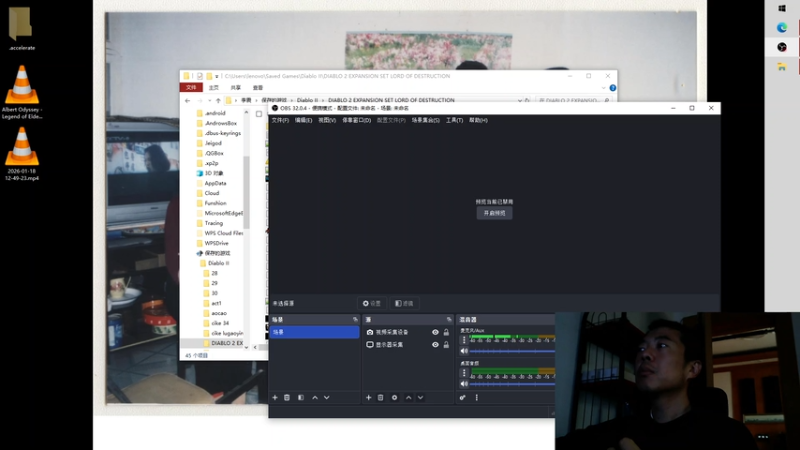Open recent locations dropdown beside Explorer nav arrows
The width and height of the screenshot is (800, 450).
210,101
